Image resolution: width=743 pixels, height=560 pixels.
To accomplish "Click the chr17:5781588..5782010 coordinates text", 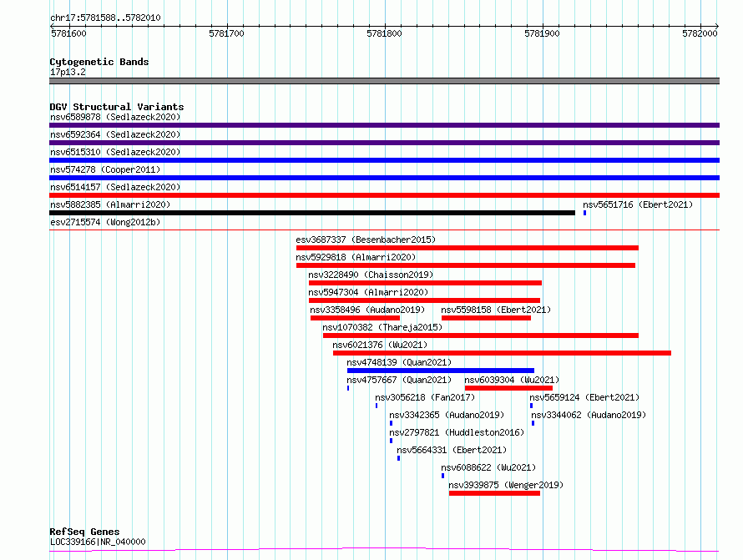I will (105, 18).
